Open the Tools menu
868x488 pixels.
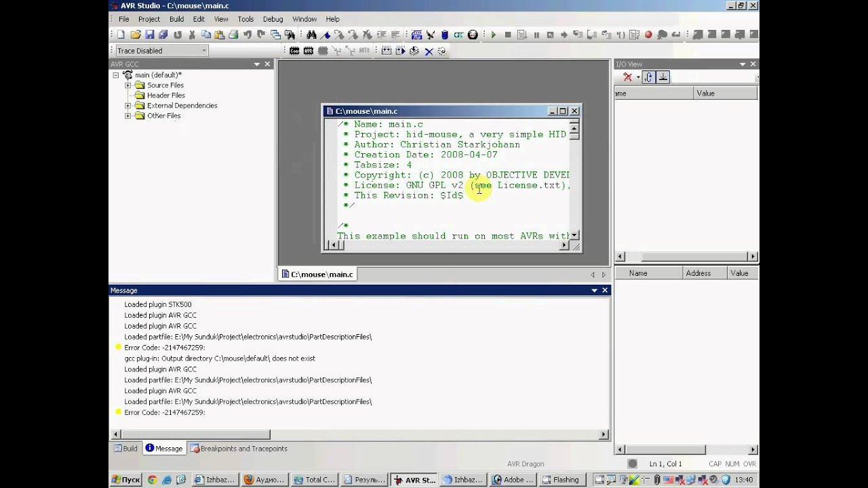(x=245, y=19)
